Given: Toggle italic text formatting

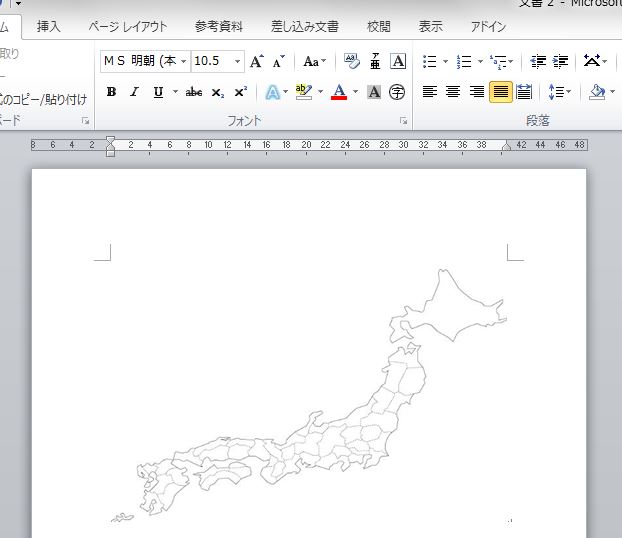Looking at the screenshot, I should point(134,92).
